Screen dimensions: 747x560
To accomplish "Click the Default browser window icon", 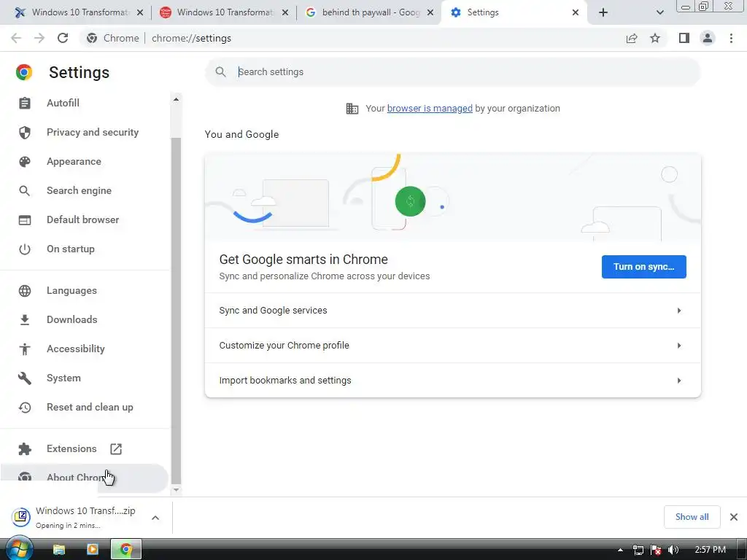I will pos(24,220).
